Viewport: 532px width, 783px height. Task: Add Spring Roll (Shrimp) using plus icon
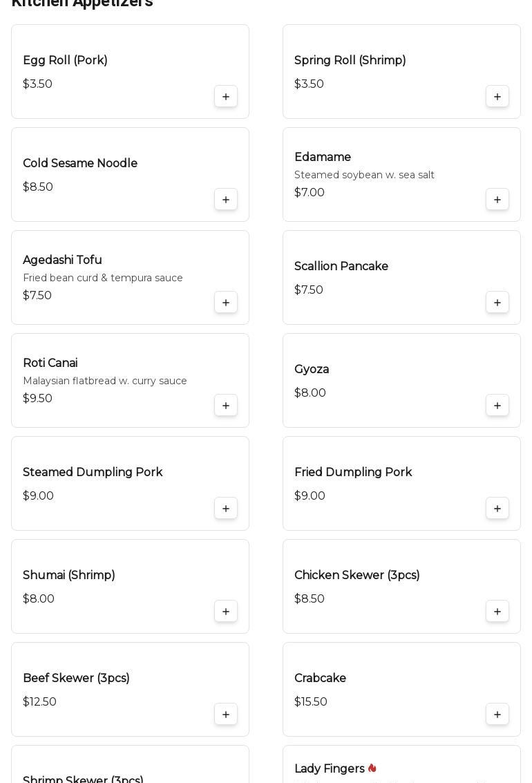[x=497, y=97]
